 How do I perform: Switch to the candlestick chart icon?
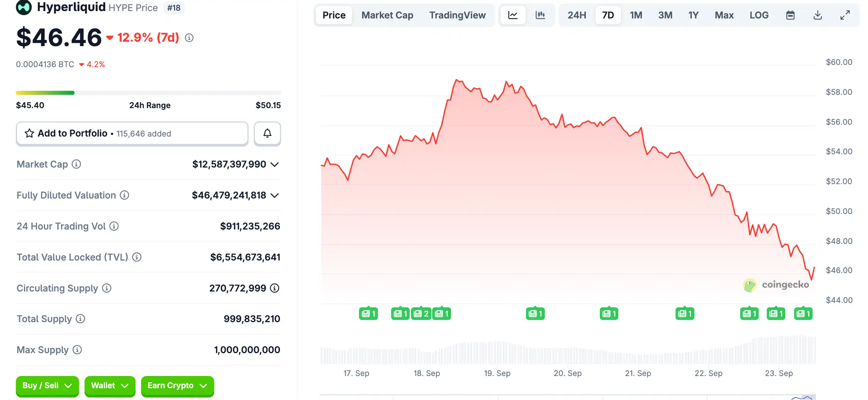[x=540, y=15]
